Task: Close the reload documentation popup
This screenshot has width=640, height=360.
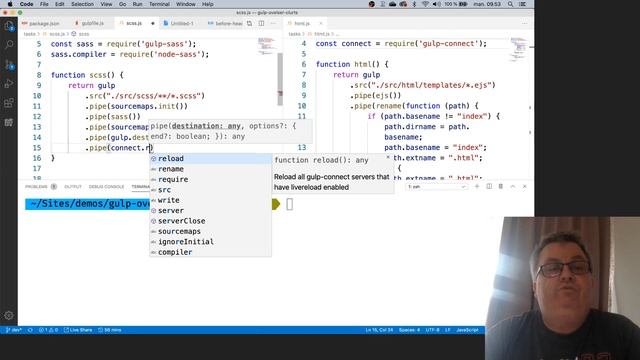Action: pyautogui.click(x=388, y=157)
